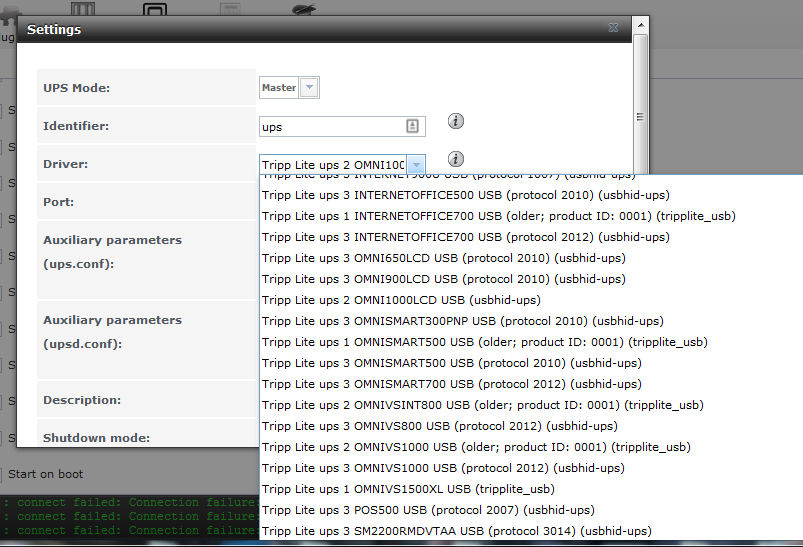Collapse the Driver dropdown arrow
Viewport: 803px width, 547px height.
416,165
